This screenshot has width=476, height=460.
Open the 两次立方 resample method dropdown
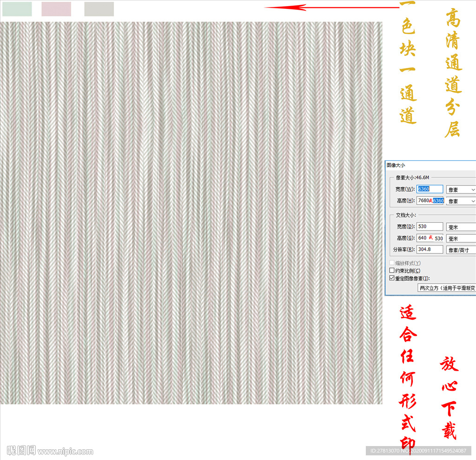coord(447,288)
